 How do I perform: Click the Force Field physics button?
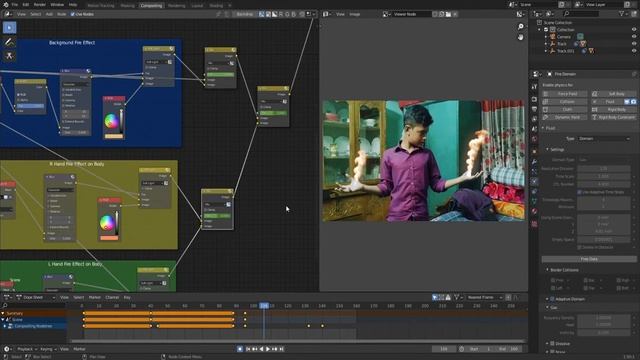564,94
